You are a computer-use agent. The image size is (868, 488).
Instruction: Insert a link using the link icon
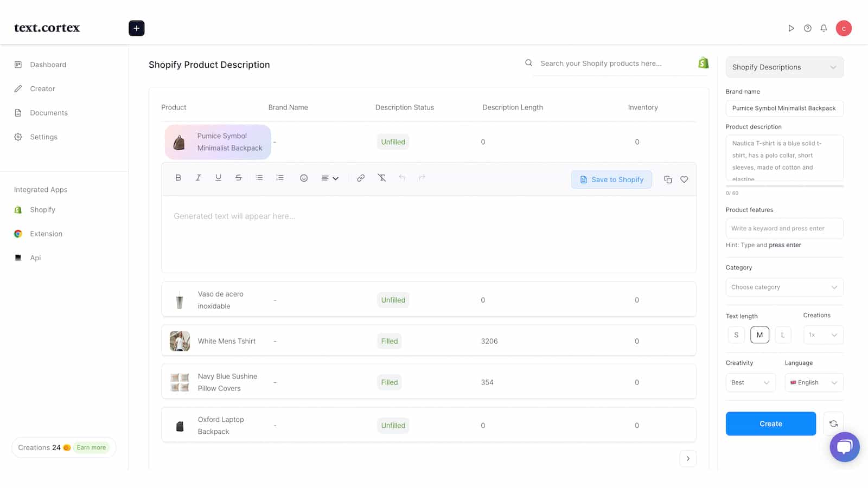tap(360, 177)
